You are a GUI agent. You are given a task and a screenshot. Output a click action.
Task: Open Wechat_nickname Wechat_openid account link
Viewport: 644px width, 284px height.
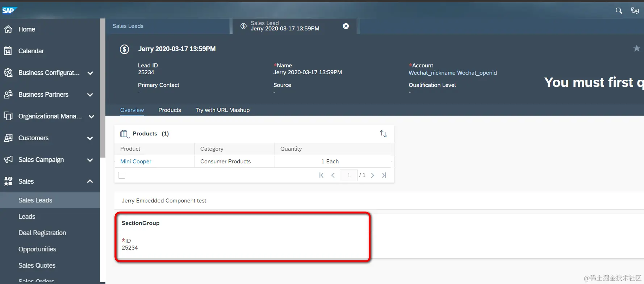pyautogui.click(x=453, y=73)
